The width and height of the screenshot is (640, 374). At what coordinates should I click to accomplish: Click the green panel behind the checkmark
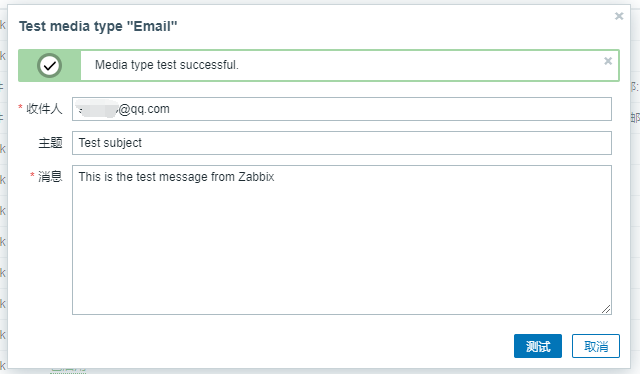(x=49, y=65)
